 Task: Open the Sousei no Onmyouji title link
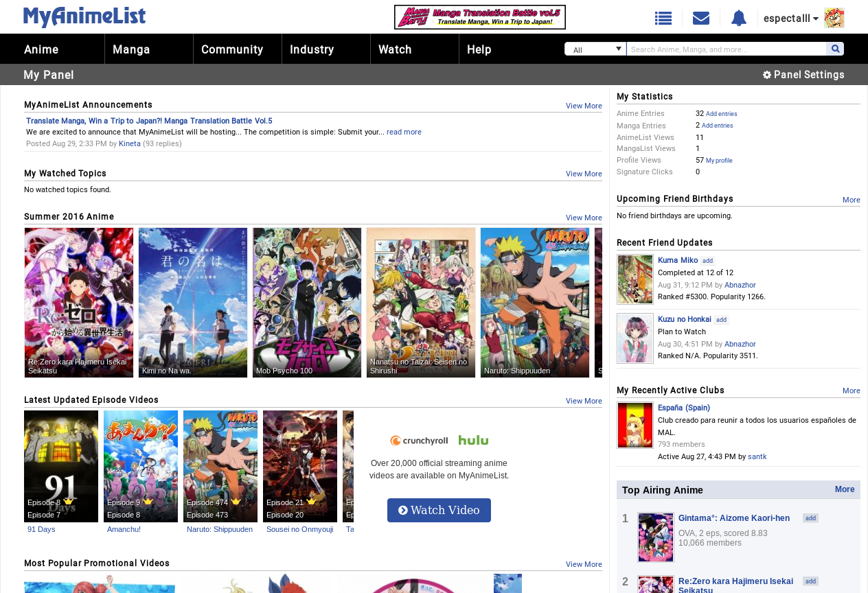(300, 529)
